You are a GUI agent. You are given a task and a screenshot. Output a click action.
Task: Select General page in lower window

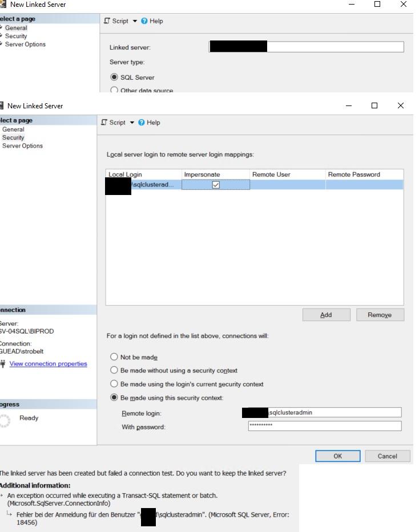(13, 129)
